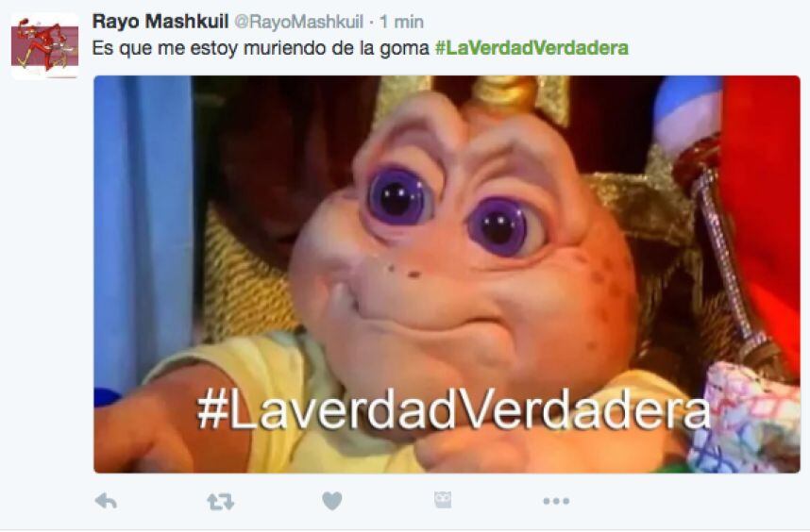Screen dimensions: 810x532
Task: Open Rayo Mashkuil's profile avatar
Action: [45, 46]
